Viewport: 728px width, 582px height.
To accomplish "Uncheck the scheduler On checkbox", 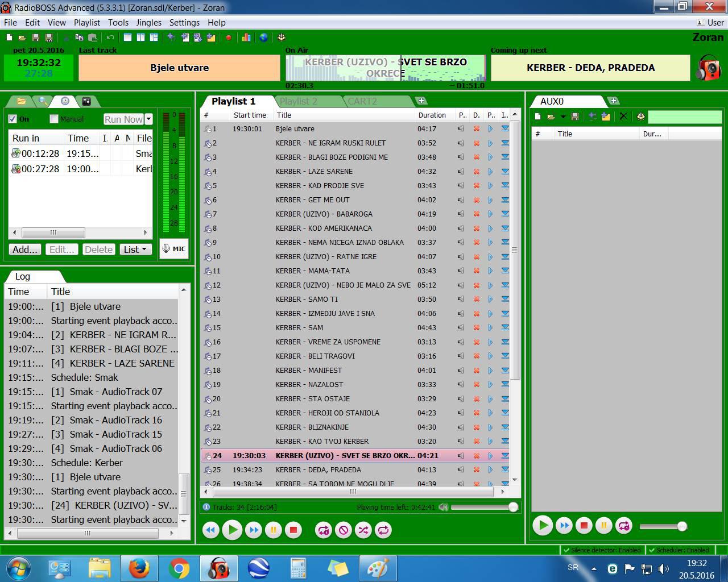I will (13, 119).
